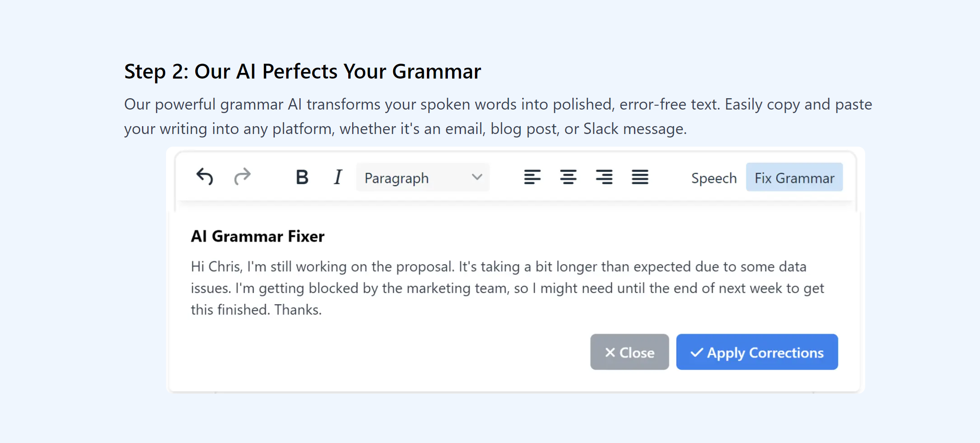
Task: Click the AI Grammar Fixer heading
Action: click(257, 236)
